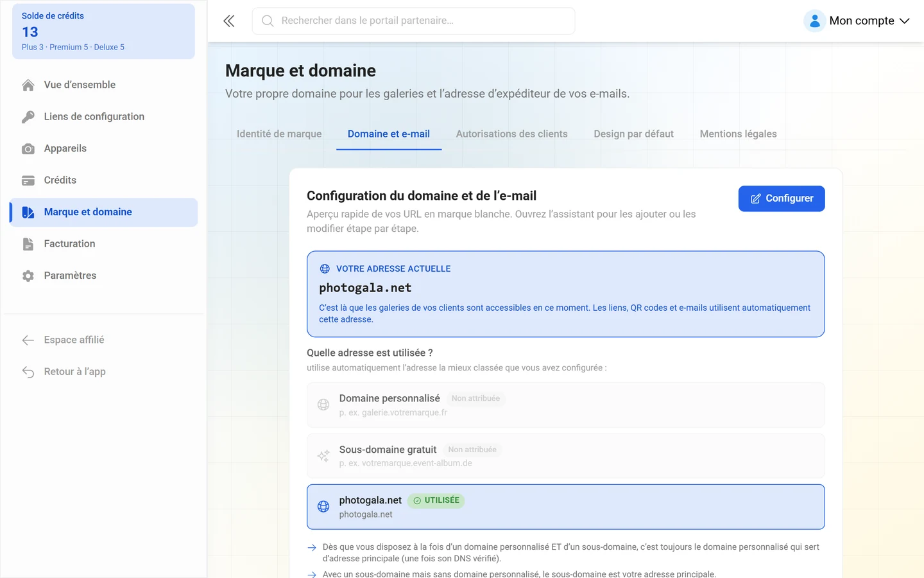The width and height of the screenshot is (924, 578).
Task: Open Facturation page
Action: pos(104,244)
